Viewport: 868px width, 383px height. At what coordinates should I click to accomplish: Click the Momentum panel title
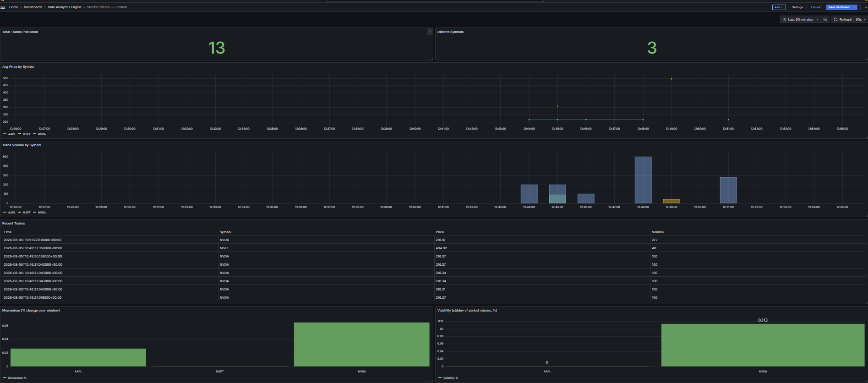tap(31, 311)
